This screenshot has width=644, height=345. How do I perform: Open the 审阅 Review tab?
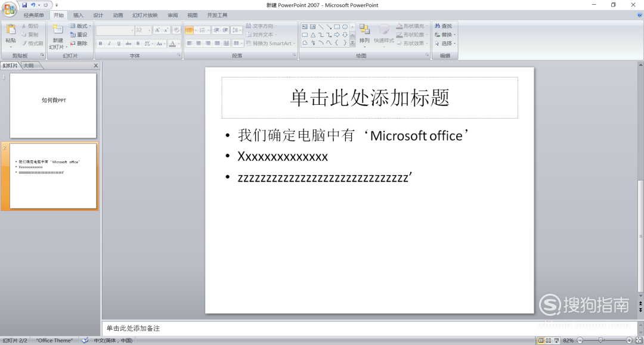tap(172, 15)
